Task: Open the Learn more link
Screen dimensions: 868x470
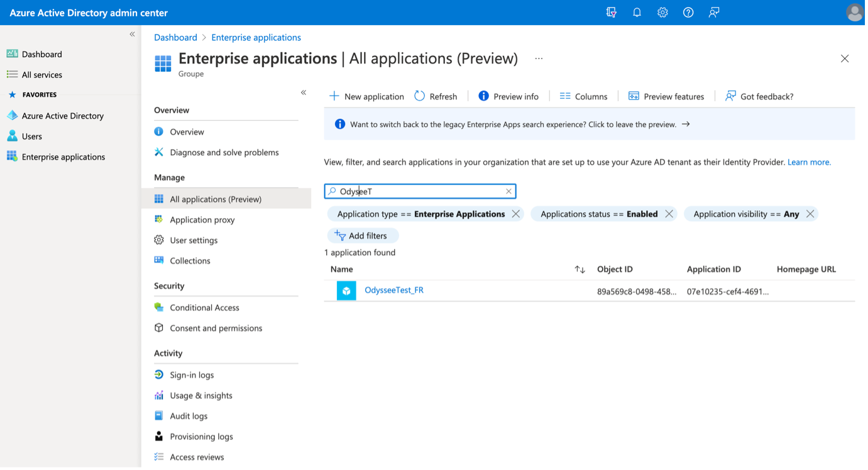Action: (809, 162)
